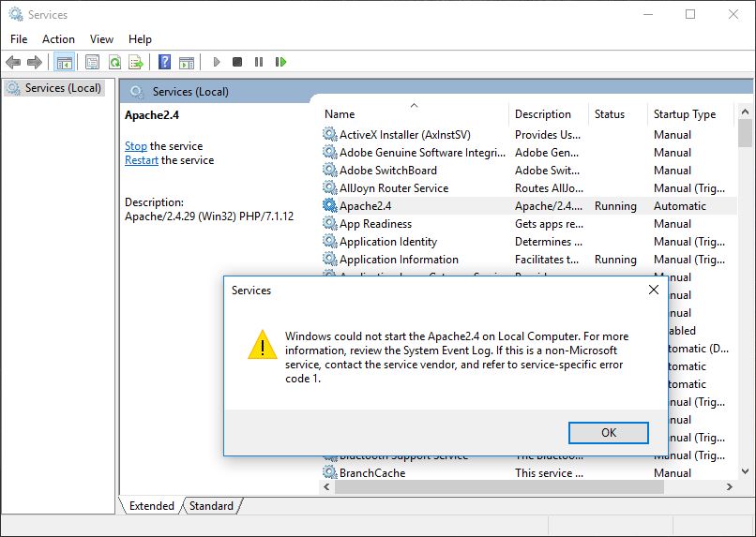The width and height of the screenshot is (756, 537).
Task: Click the vertical scrollbar thumb
Action: click(745, 133)
